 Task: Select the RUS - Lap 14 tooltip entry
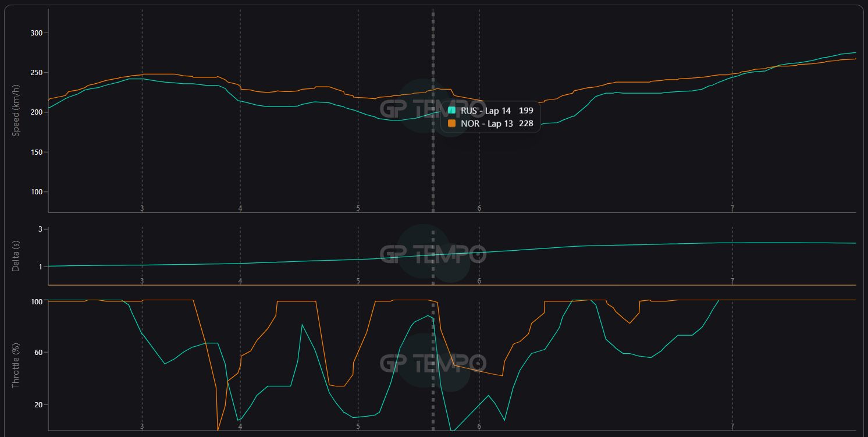tap(485, 111)
